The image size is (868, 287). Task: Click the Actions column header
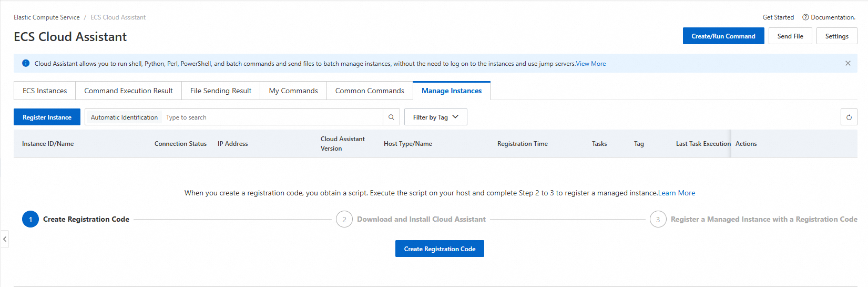pos(746,144)
